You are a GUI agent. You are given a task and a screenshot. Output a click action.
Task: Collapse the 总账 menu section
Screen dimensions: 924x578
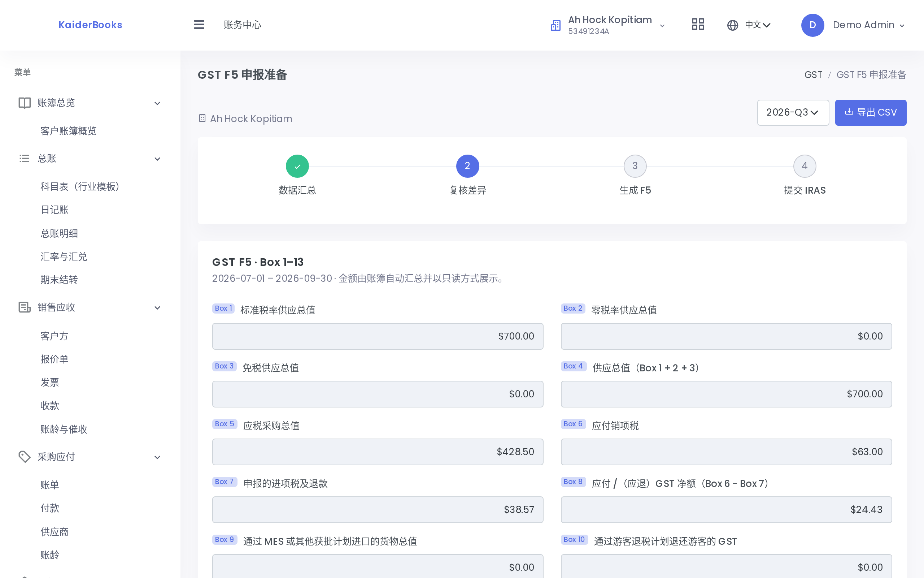click(157, 159)
